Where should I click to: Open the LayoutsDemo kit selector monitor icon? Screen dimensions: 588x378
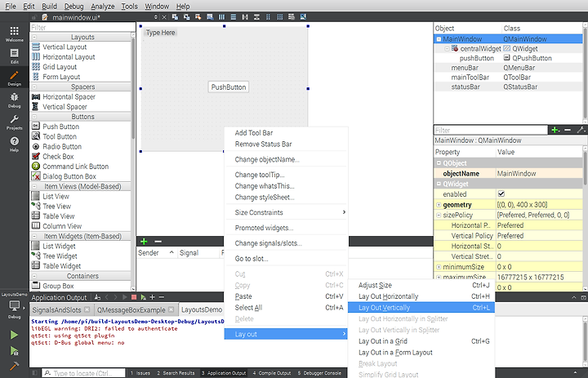coord(14,306)
